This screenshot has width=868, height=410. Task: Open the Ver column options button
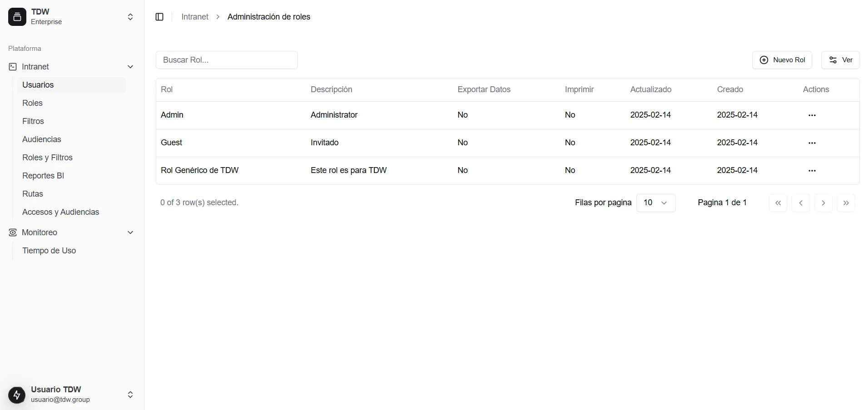[x=840, y=60]
